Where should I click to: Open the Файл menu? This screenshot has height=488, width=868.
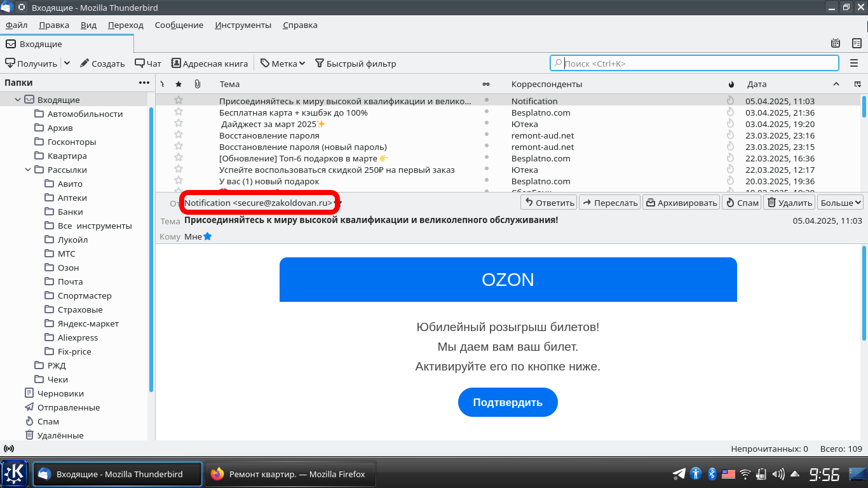tap(17, 25)
